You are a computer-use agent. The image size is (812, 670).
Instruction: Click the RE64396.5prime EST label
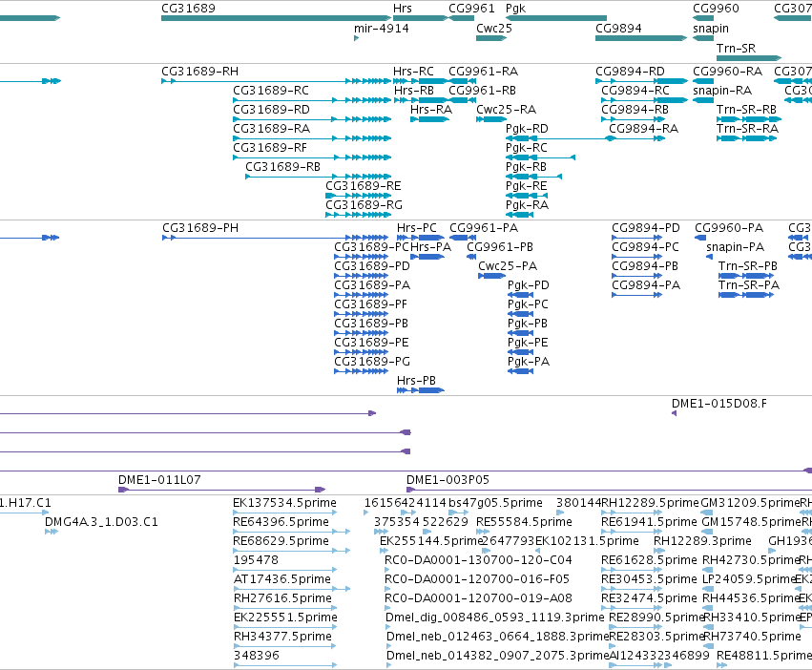pyautogui.click(x=281, y=522)
